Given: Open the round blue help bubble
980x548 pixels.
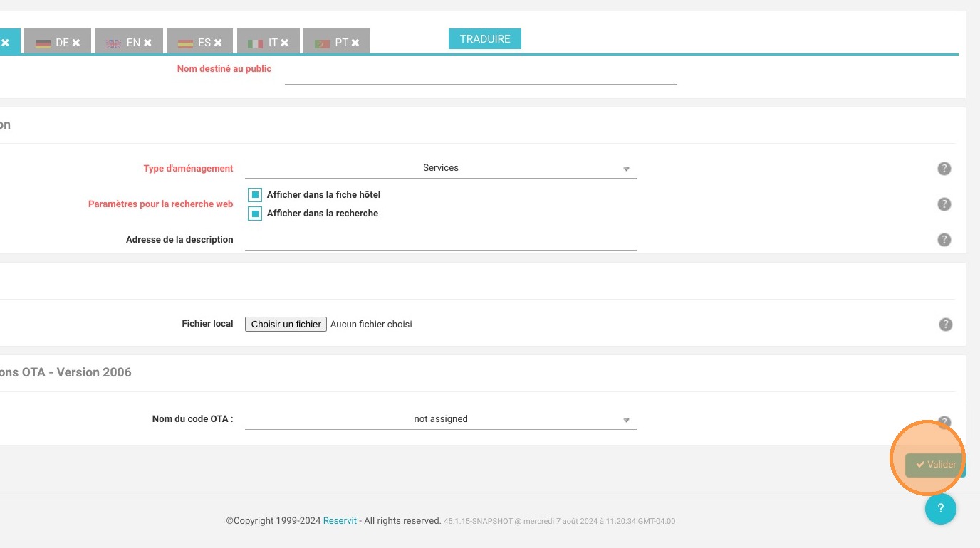Looking at the screenshot, I should 940,508.
